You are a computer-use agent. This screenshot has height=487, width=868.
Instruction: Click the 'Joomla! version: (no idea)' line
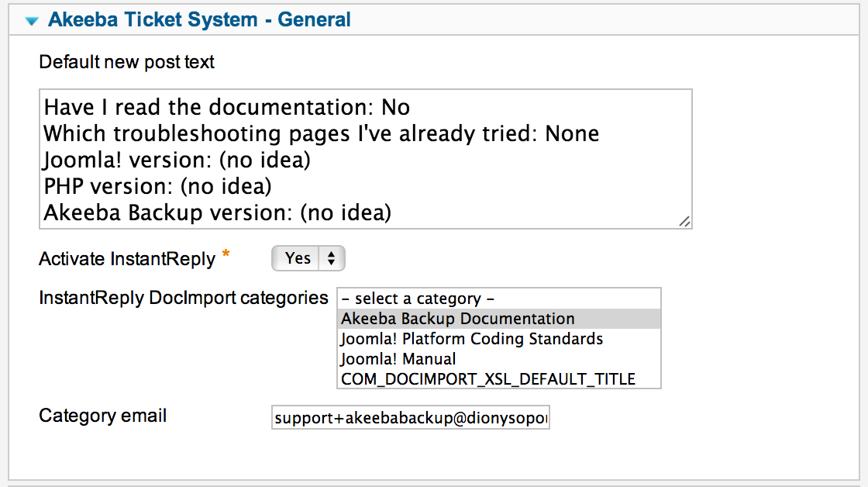point(177,160)
